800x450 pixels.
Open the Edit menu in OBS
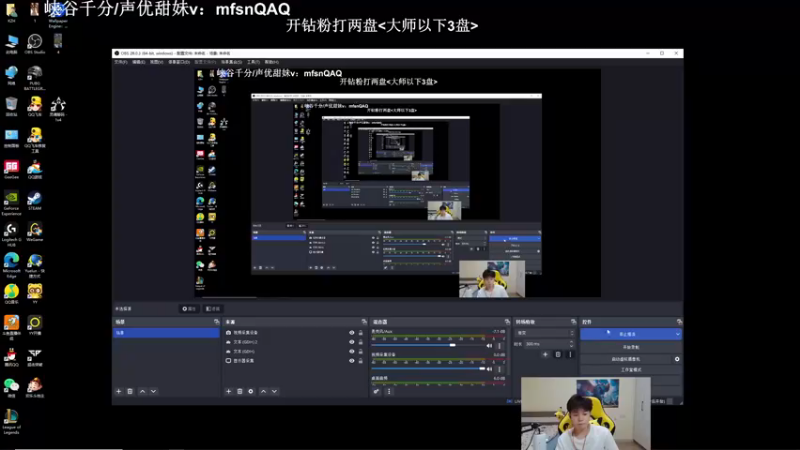(x=138, y=62)
